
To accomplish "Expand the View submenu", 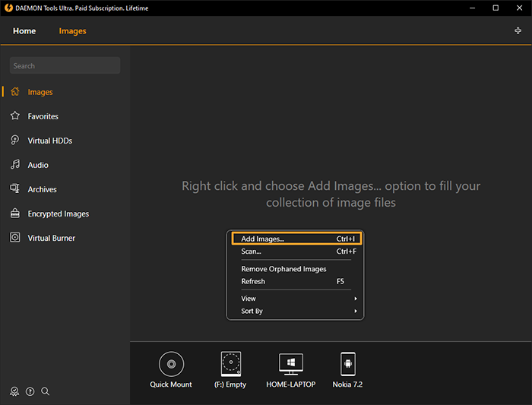I will [297, 299].
